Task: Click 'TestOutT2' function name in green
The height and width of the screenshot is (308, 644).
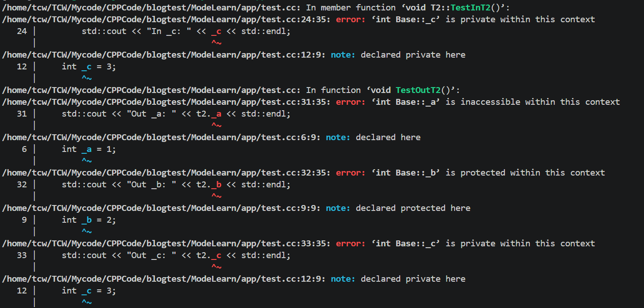Action: click(418, 90)
